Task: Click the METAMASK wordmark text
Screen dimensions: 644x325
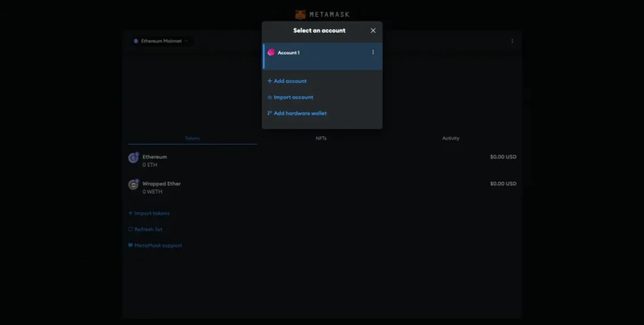Action: (330, 15)
